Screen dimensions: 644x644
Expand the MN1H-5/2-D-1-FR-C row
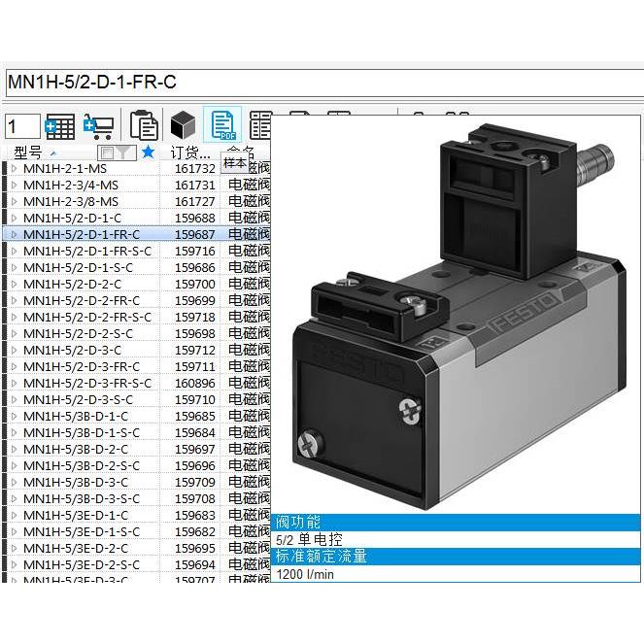pyautogui.click(x=15, y=234)
